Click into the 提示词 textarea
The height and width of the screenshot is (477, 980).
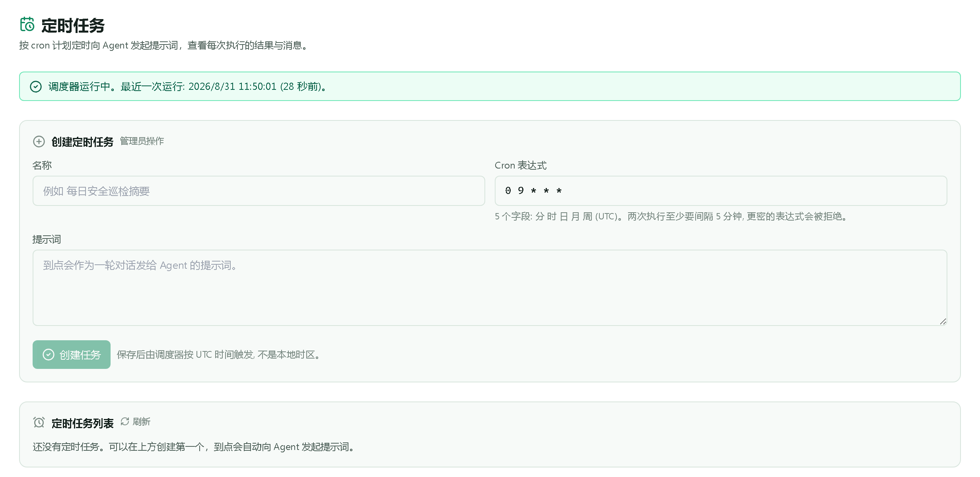(x=490, y=288)
